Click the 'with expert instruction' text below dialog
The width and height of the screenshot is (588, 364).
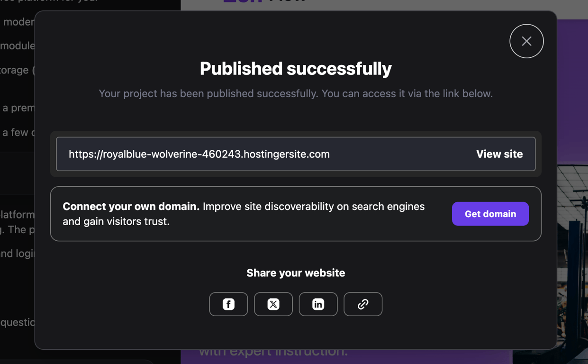[x=273, y=354]
